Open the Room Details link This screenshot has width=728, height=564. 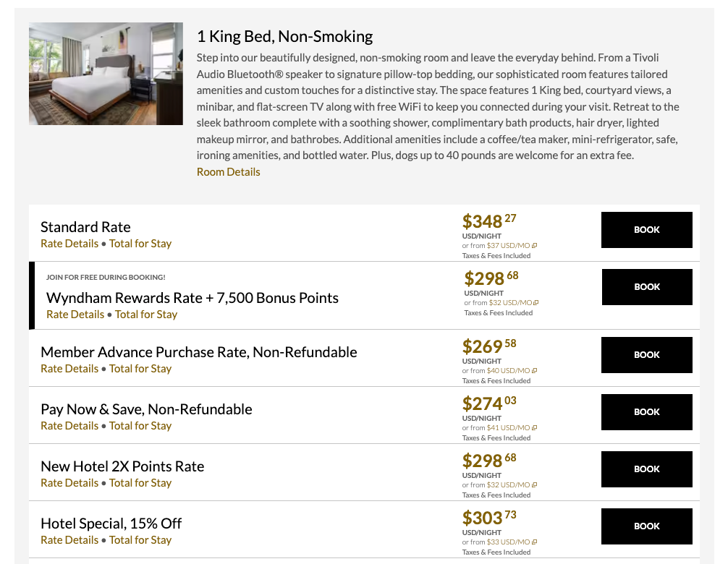coord(228,172)
